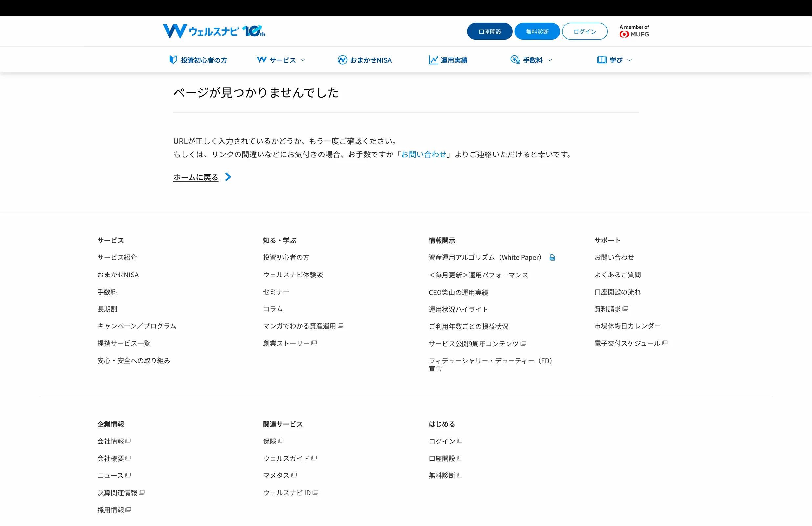Open 安心・安全への取り組み footer link
Screen dimensions: 812x526
coord(134,361)
